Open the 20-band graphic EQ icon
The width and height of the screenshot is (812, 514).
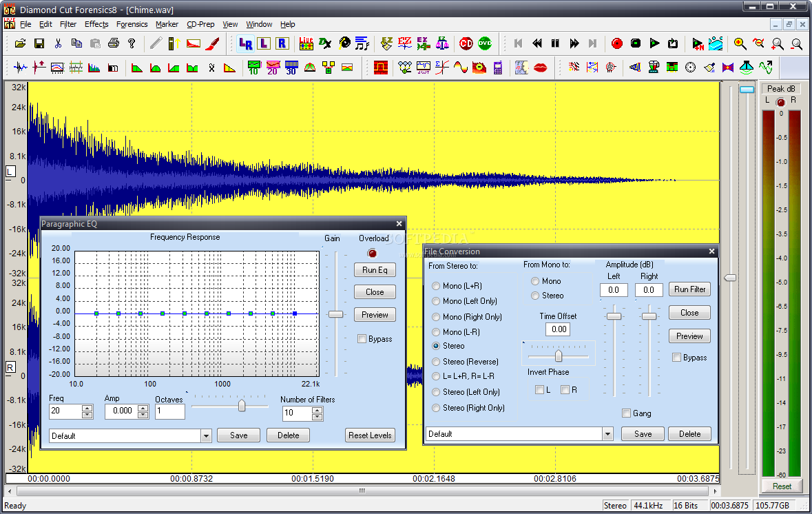click(x=273, y=68)
